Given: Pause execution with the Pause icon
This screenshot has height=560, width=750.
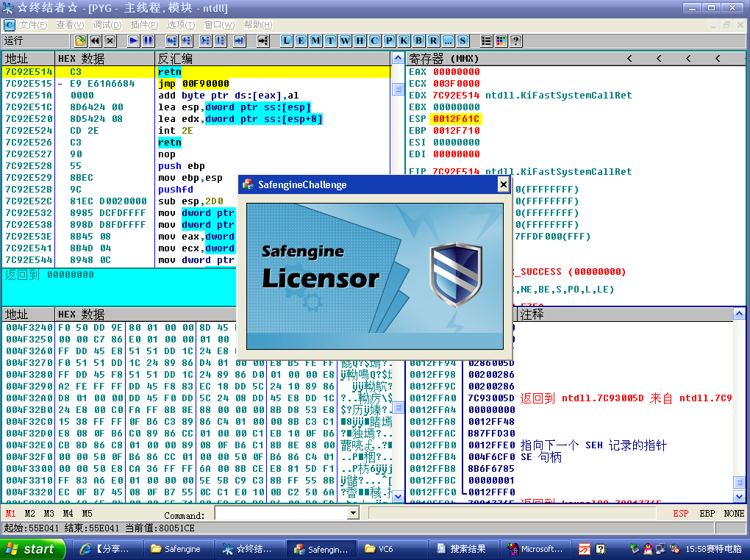Looking at the screenshot, I should click(149, 40).
